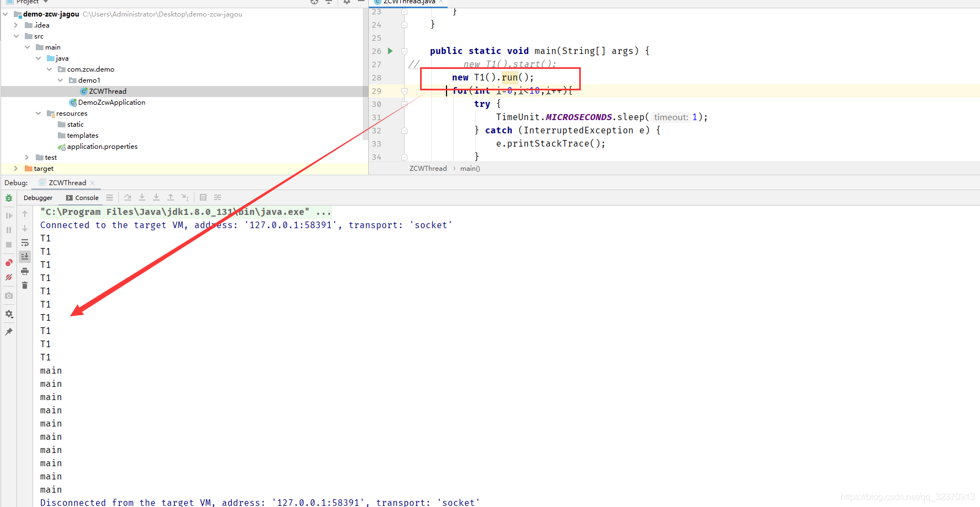Open project panel settings gear

(347, 2)
